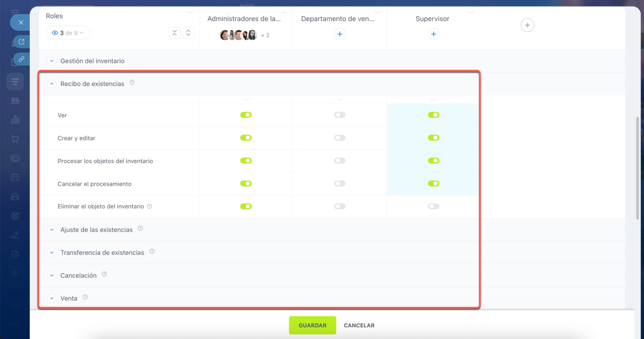Click the expand all sections icon in Roles
This screenshot has height=339, width=644.
(x=188, y=33)
